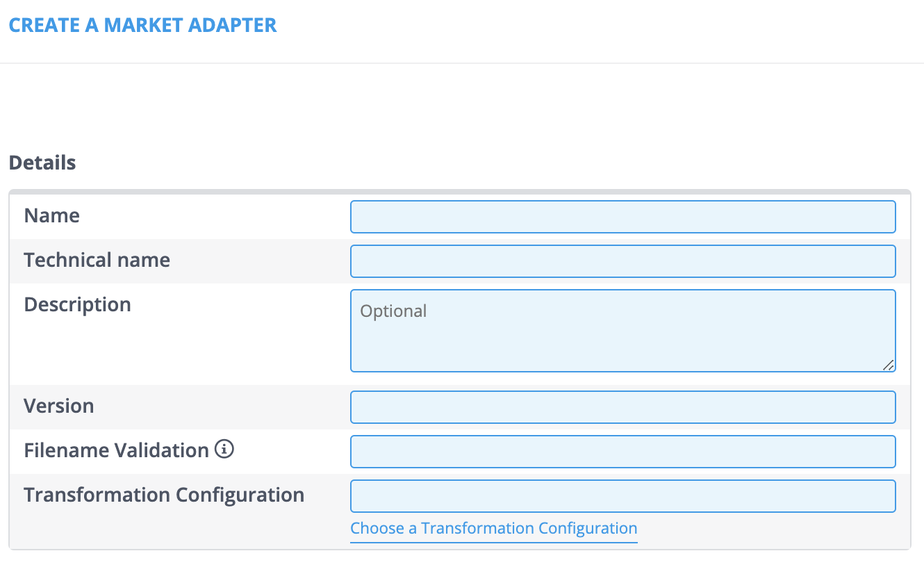Click the Technical name label

[97, 260]
